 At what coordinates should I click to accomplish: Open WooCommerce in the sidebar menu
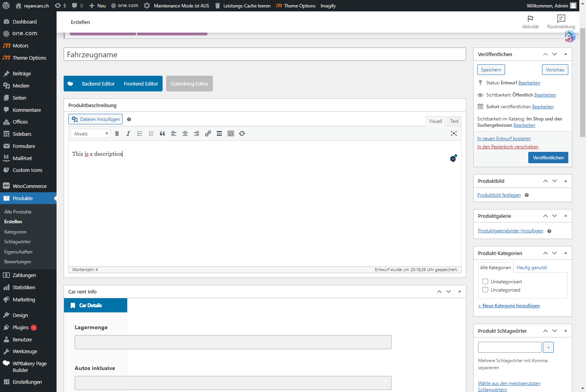(x=28, y=186)
